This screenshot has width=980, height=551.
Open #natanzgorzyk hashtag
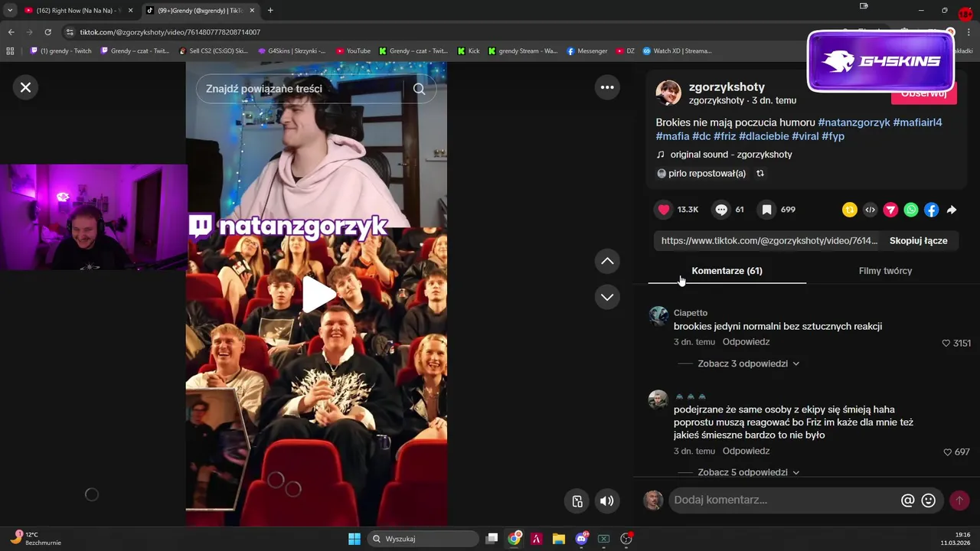pos(854,122)
